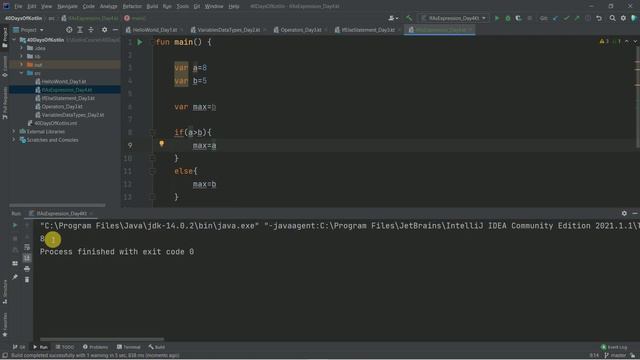Open the Git tool window at the bottom
640x360 pixels.
tap(19, 347)
